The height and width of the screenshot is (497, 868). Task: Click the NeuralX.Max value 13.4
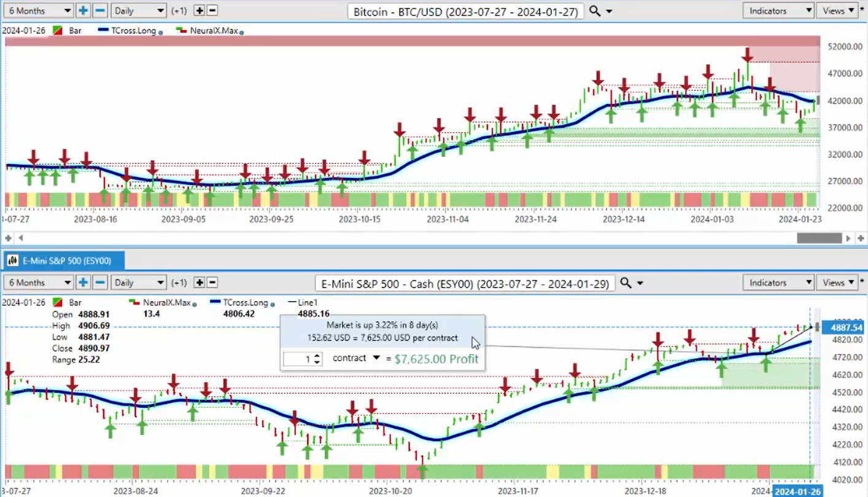151,314
